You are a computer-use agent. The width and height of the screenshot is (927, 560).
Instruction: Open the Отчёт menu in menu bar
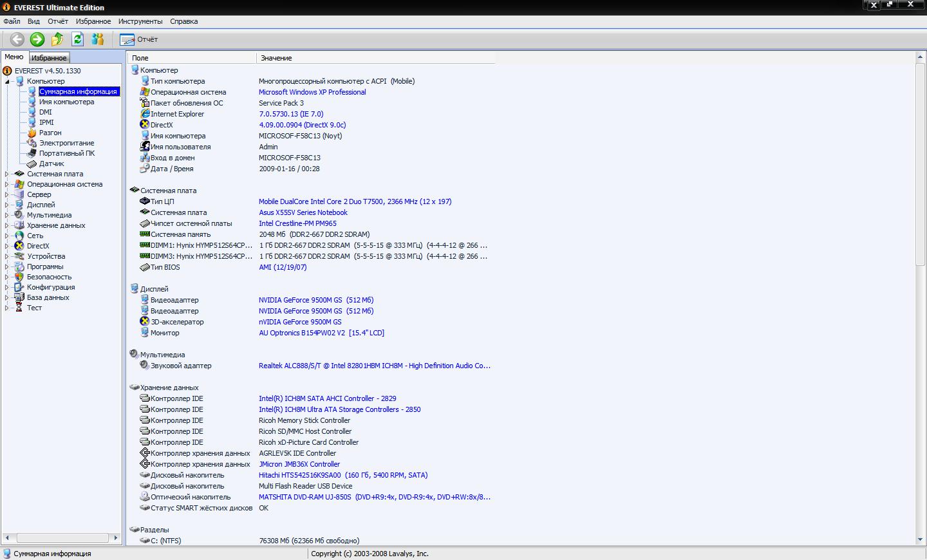coord(57,21)
